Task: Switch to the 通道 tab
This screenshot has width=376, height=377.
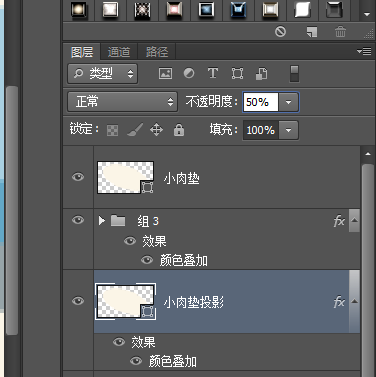Action: (x=119, y=52)
